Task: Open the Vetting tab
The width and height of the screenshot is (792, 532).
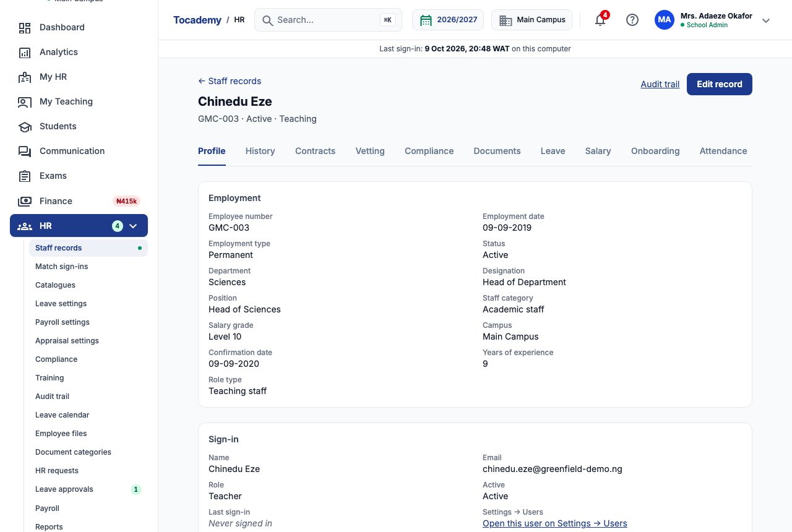Action: click(370, 151)
